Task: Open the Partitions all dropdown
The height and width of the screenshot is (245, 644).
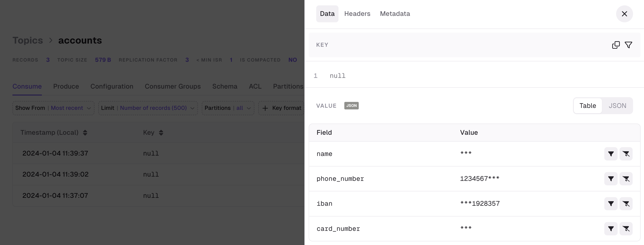Action: pyautogui.click(x=228, y=108)
